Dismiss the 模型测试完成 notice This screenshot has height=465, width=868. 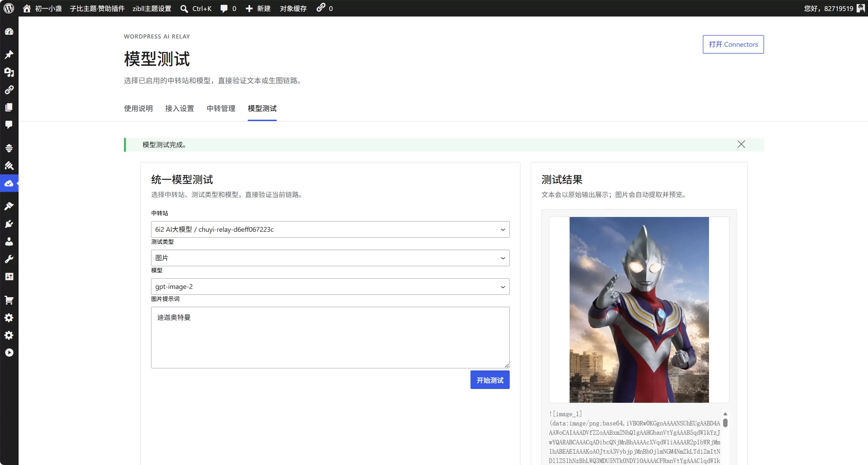point(741,144)
